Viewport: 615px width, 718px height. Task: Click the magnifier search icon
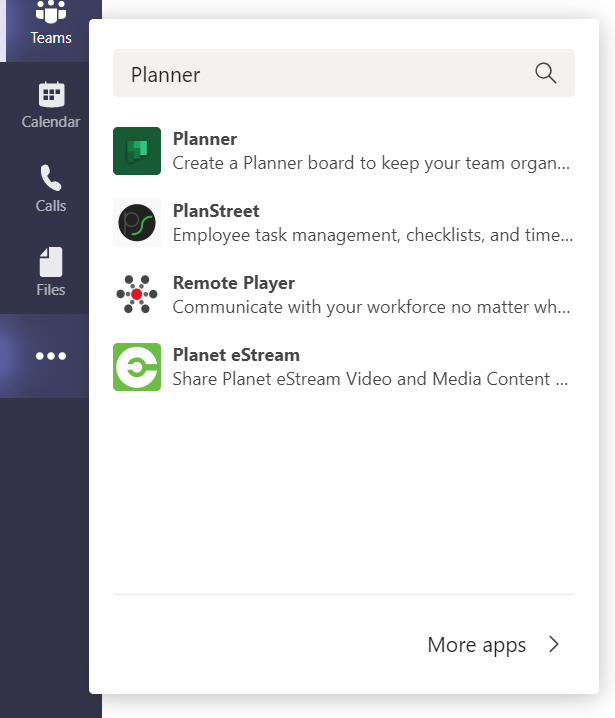[x=545, y=73]
